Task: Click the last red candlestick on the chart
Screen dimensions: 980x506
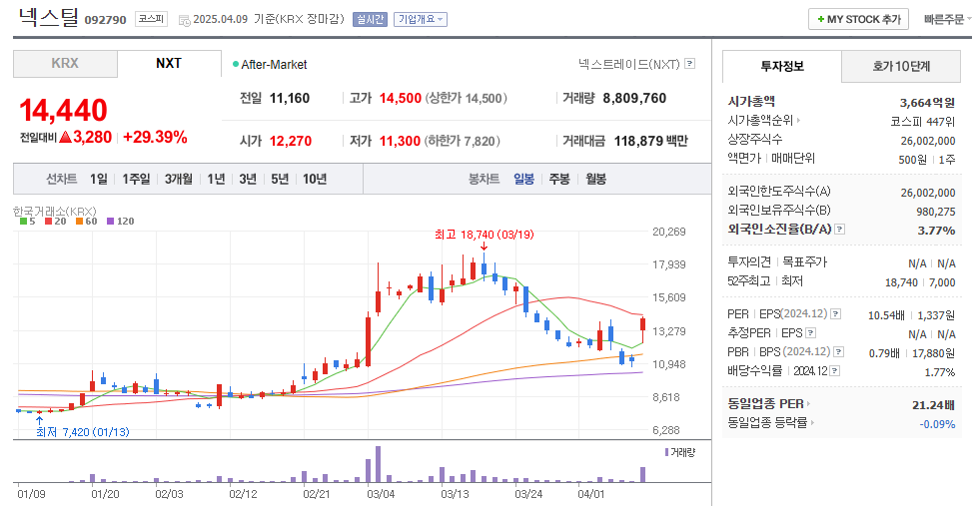Action: [642, 329]
